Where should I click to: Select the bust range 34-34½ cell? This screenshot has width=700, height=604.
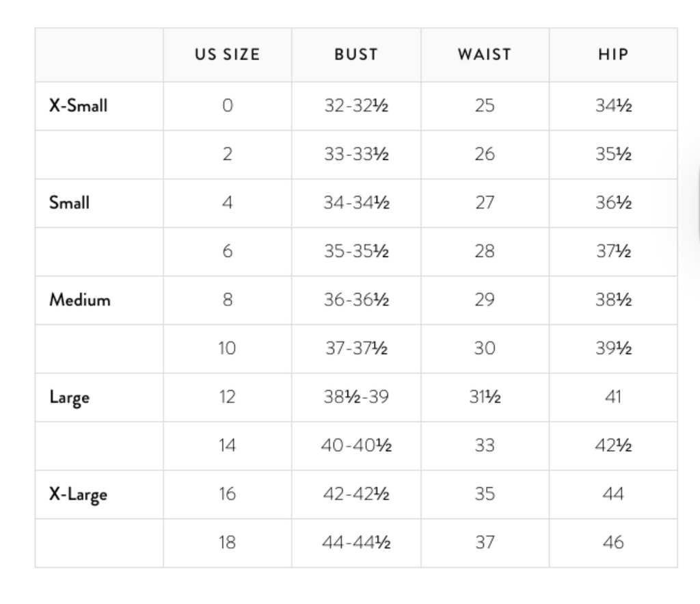[356, 203]
